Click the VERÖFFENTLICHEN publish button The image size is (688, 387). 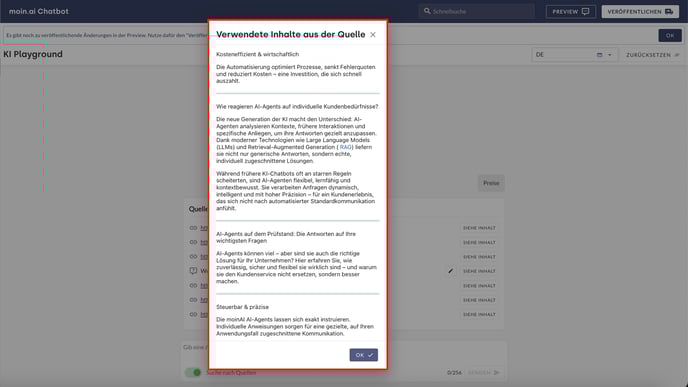click(640, 11)
